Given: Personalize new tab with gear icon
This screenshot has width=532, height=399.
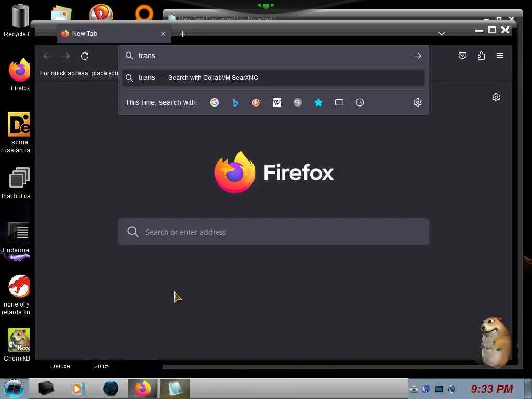Looking at the screenshot, I should click(x=496, y=97).
